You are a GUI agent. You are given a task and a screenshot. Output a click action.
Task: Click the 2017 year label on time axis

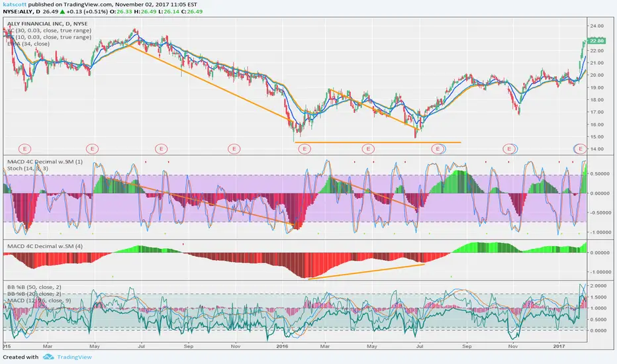[x=559, y=347]
